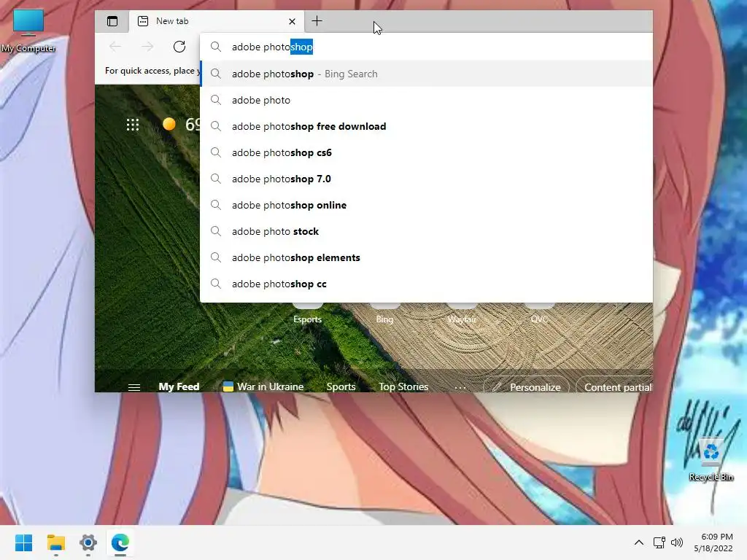Expand hidden system tray icons chevron
Viewport: 747px width, 560px height.
pos(639,542)
